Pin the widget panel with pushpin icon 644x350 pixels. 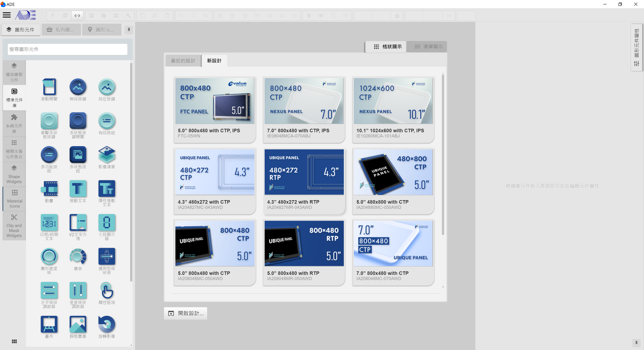(x=128, y=30)
